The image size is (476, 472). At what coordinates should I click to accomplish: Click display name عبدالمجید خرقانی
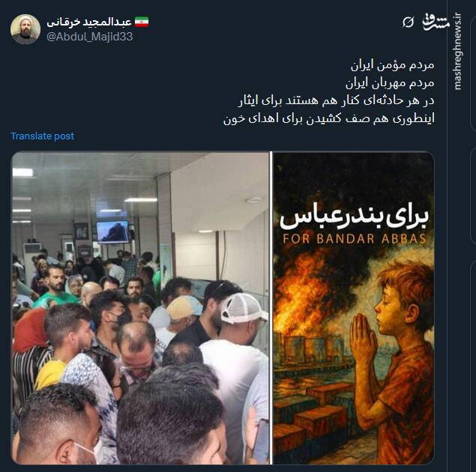pyautogui.click(x=89, y=22)
